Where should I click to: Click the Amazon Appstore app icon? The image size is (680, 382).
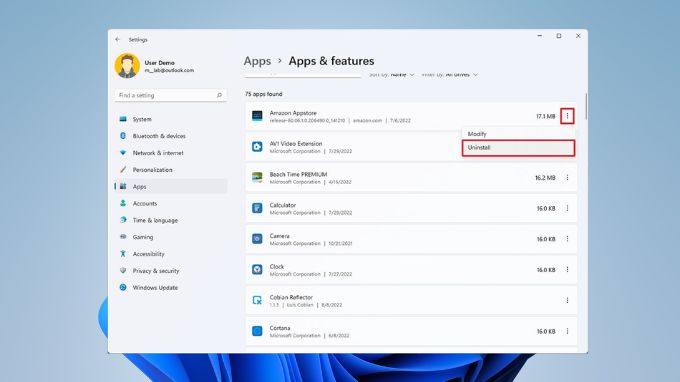(257, 116)
